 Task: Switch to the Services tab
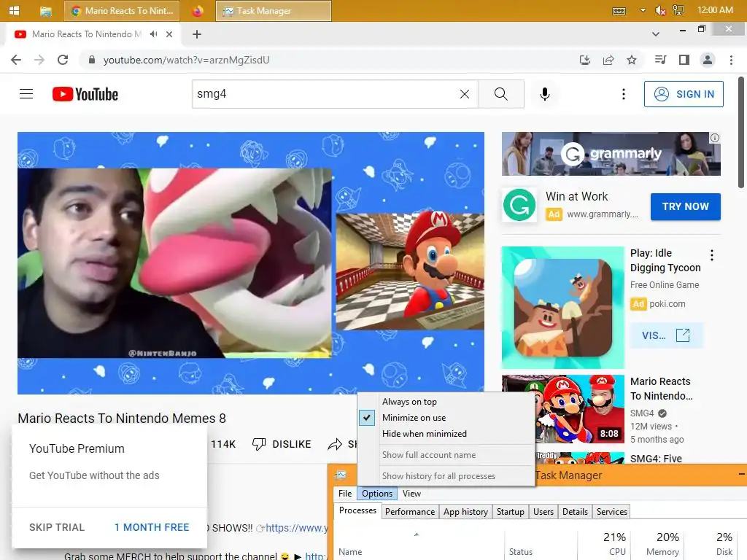pyautogui.click(x=612, y=511)
